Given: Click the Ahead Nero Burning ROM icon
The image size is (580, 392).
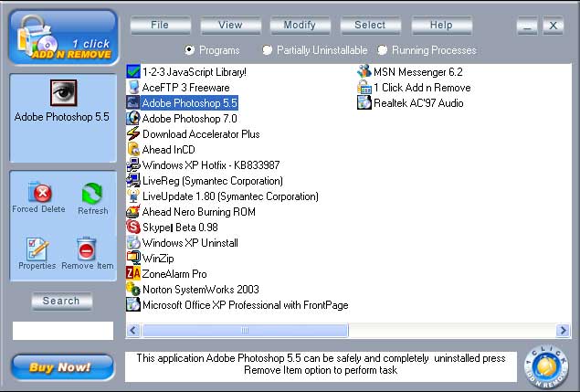Looking at the screenshot, I should (x=133, y=211).
